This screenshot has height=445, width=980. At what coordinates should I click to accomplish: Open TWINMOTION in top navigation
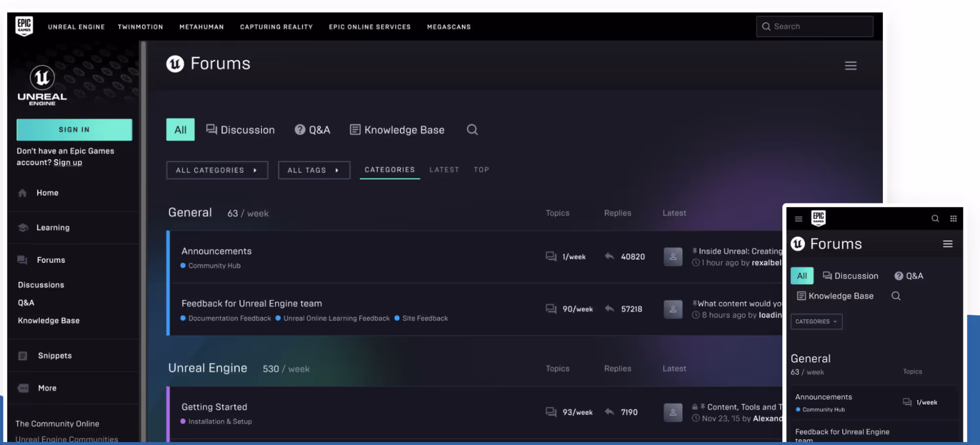pos(140,27)
